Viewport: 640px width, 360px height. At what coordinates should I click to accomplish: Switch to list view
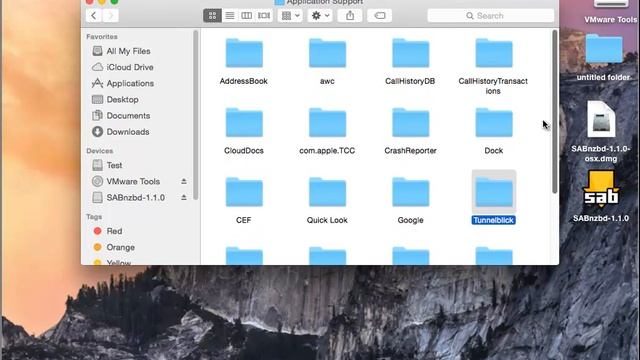click(230, 16)
